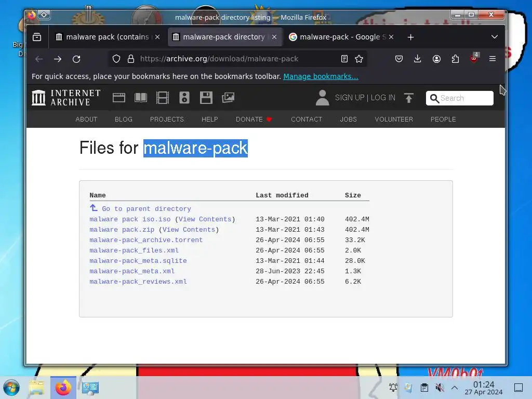Viewport: 532px width, 399px height.
Task: View Contents of malware pack.zip
Action: (189, 230)
